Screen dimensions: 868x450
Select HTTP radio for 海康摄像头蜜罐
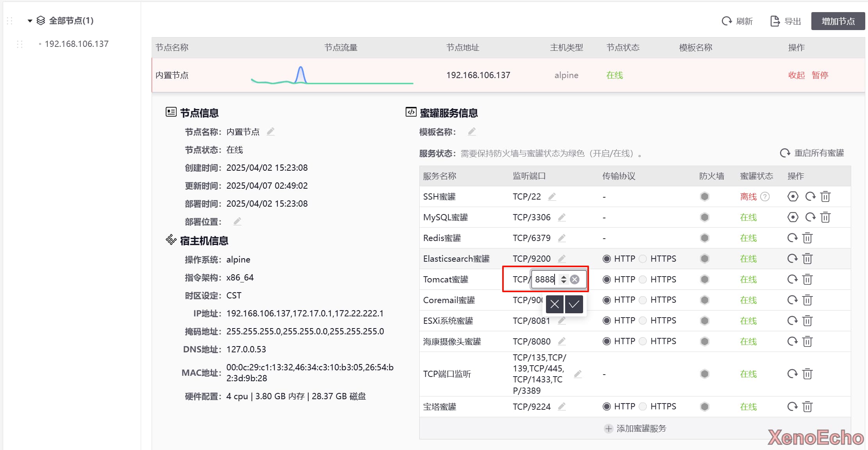[607, 341]
